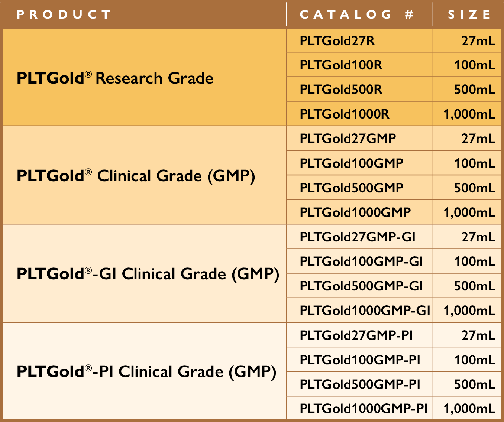
Task: Click the CATALOG # column header
Action: tap(356, 14)
